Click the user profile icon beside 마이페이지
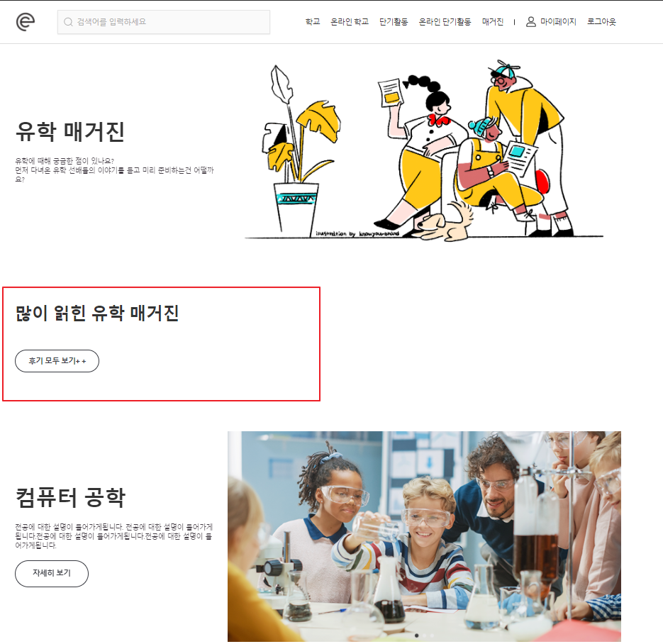The width and height of the screenshot is (663, 644). coord(530,21)
